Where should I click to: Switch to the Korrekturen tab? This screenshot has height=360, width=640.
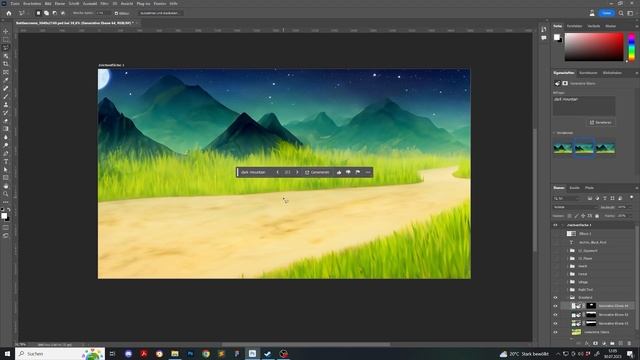click(x=588, y=73)
